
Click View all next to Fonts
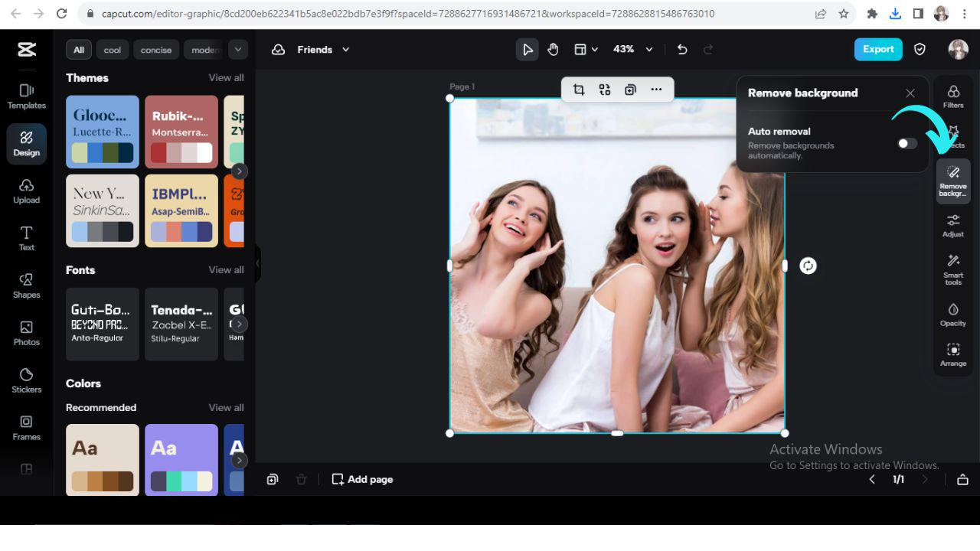click(x=226, y=270)
